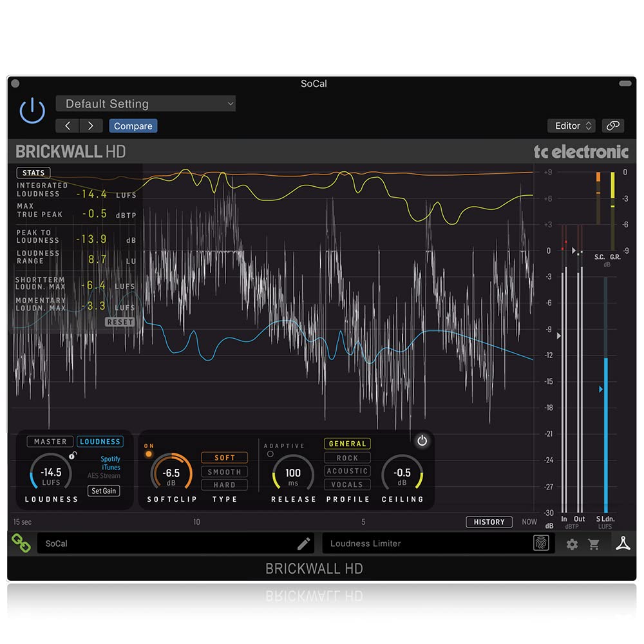Click the Shortterm Loudn. Max value -6.4
The width and height of the screenshot is (644, 644).
coord(93,285)
